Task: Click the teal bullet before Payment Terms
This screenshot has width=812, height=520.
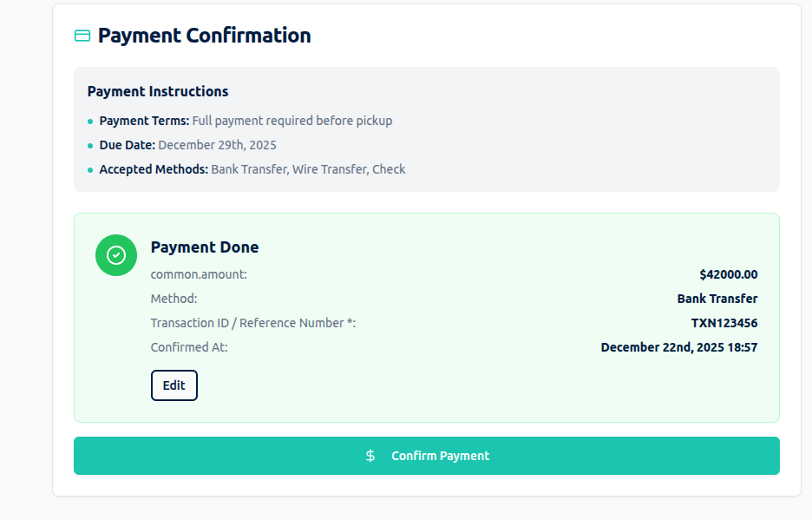Action: (90, 122)
